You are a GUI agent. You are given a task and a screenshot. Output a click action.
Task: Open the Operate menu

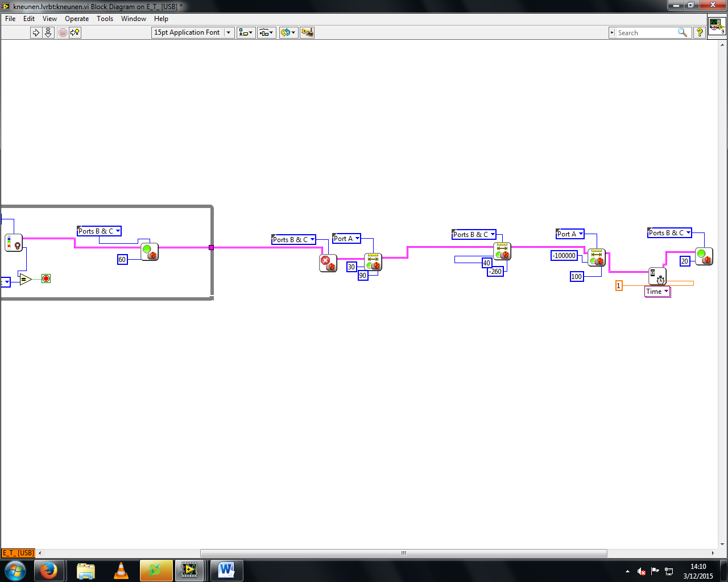click(77, 19)
